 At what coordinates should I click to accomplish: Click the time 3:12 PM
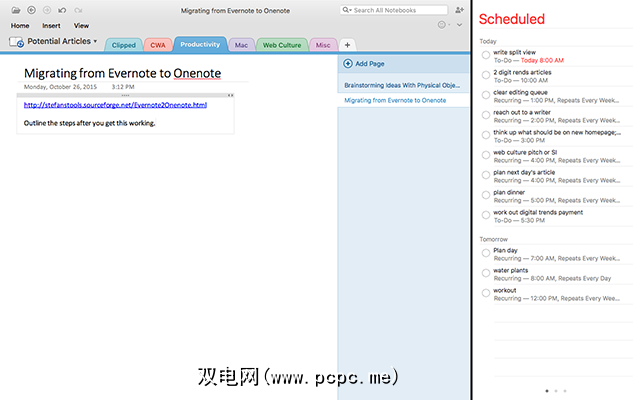[x=123, y=87]
